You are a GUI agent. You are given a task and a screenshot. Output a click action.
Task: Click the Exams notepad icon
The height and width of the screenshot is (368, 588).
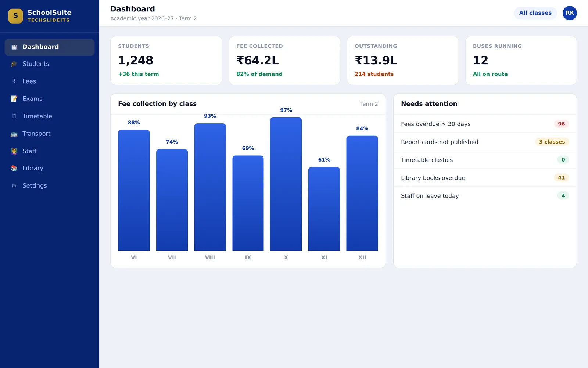pos(14,99)
